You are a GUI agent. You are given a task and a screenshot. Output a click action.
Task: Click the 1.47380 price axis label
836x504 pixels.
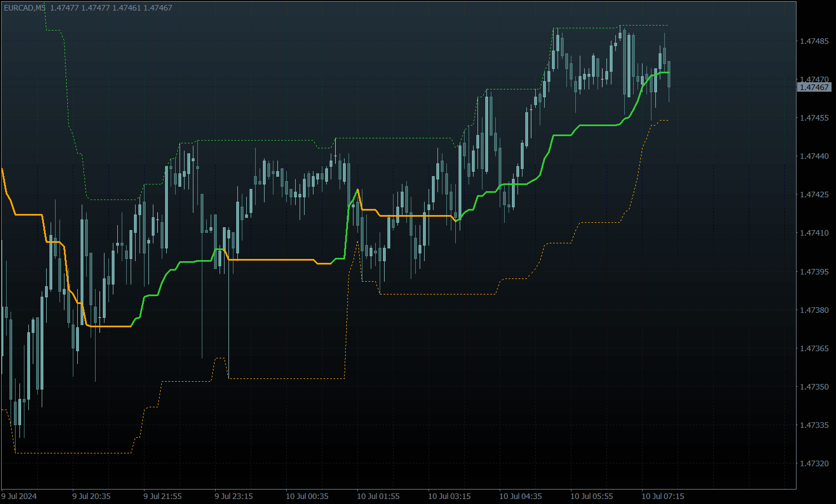[814, 310]
